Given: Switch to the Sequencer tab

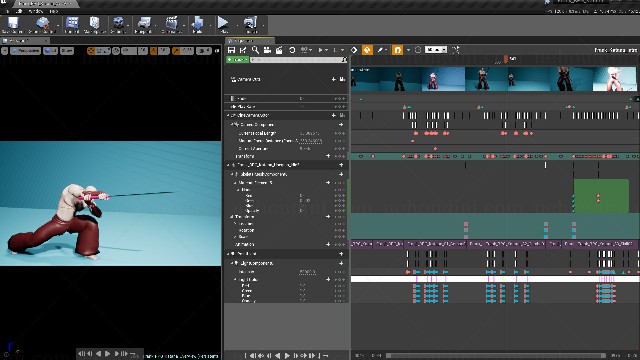Looking at the screenshot, I should 249,41.
